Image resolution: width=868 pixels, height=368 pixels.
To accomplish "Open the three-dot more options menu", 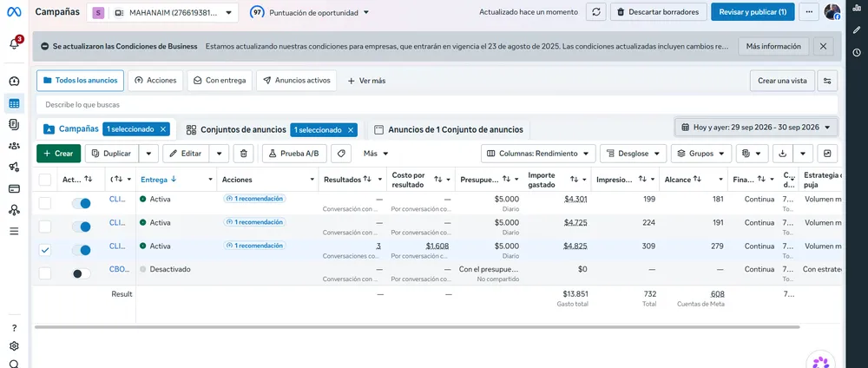I will 810,12.
